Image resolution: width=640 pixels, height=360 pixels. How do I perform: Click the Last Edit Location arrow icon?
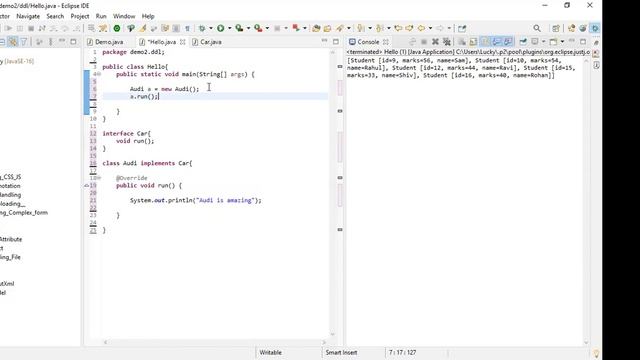[398, 28]
